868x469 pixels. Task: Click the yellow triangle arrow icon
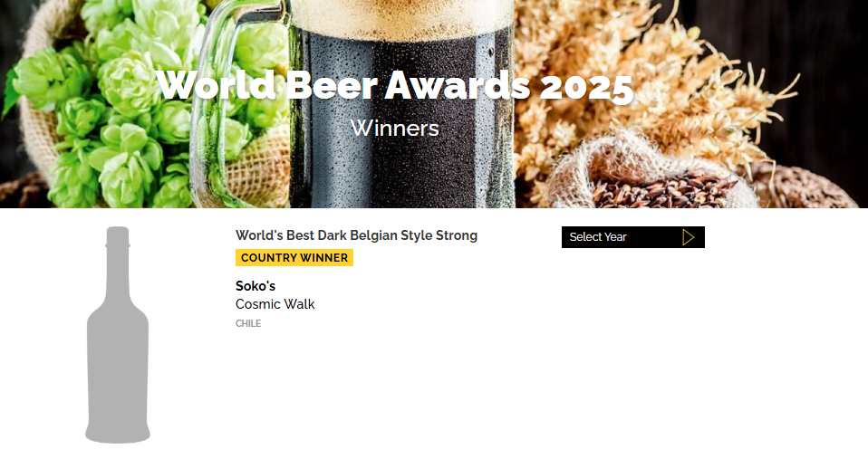pyautogui.click(x=688, y=237)
